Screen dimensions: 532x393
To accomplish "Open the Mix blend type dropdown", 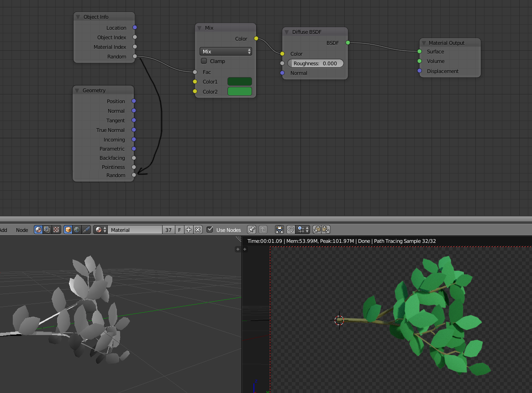I will (x=226, y=51).
